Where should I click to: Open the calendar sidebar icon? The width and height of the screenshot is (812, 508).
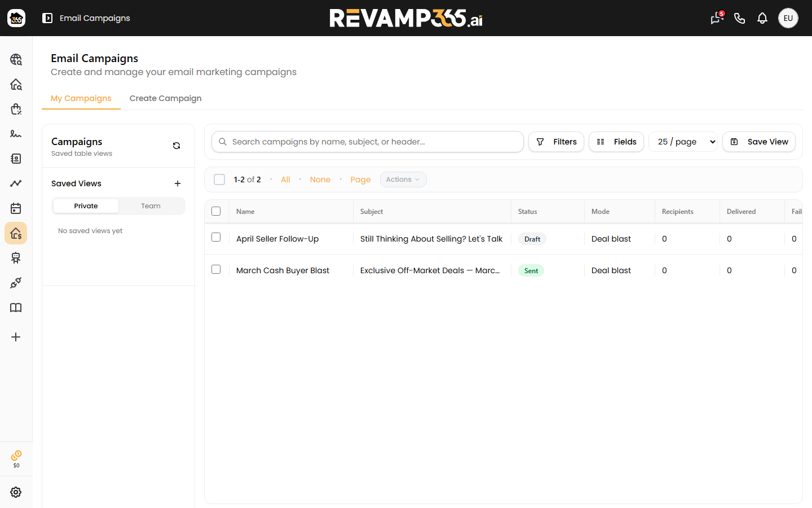coord(16,208)
